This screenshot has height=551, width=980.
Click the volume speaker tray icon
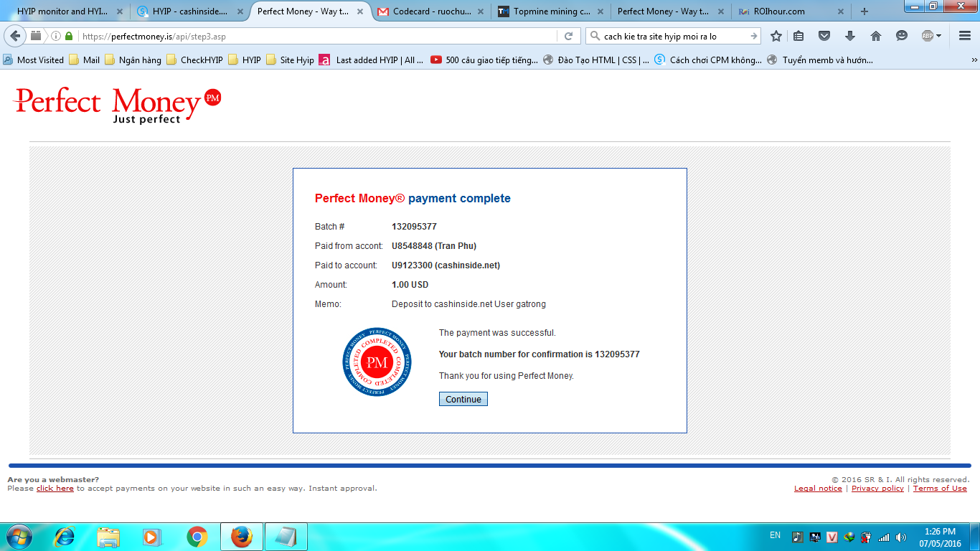(900, 537)
